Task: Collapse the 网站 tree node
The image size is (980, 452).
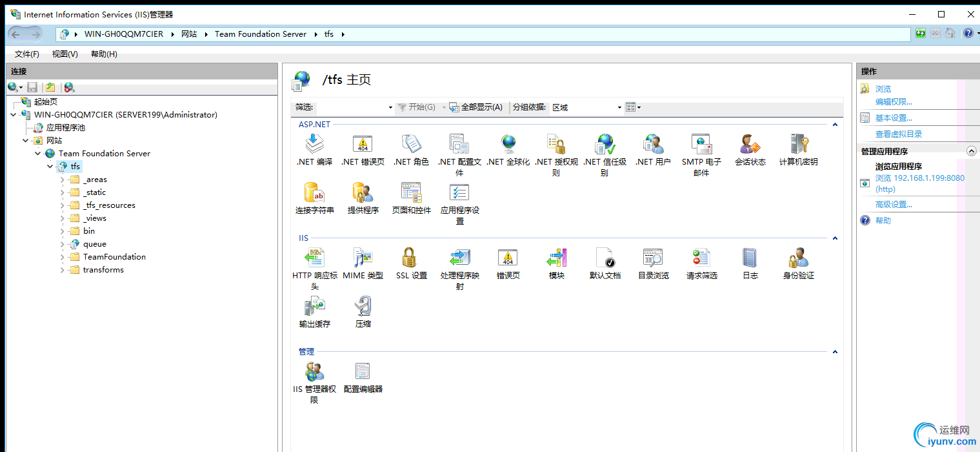Action: point(26,141)
